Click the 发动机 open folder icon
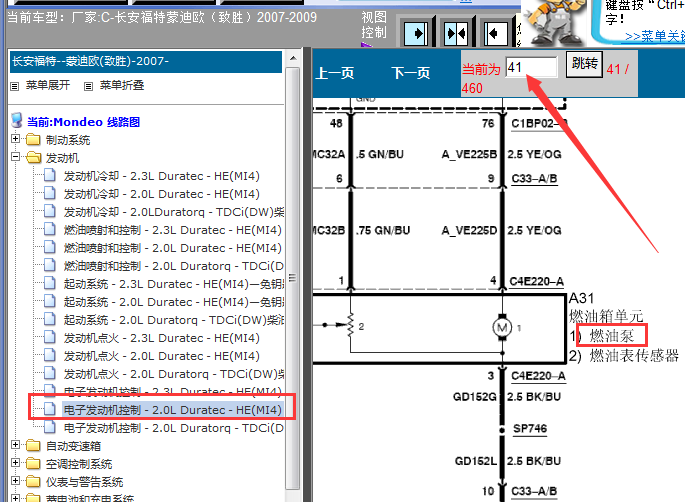Screen dimensions: 685x502 [x=33, y=158]
